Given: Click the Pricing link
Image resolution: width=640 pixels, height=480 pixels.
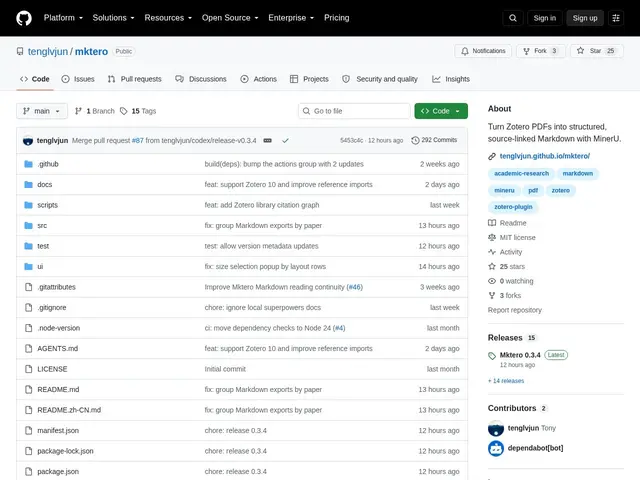Looking at the screenshot, I should 337,18.
